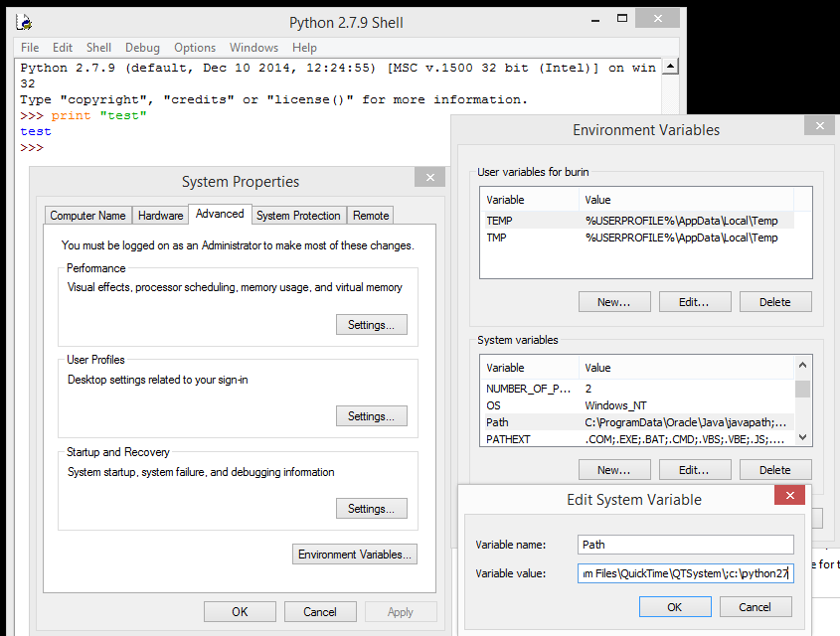Screen dimensions: 840x636
Task: Click the Python IDLE icon in title bar
Action: pos(27,22)
